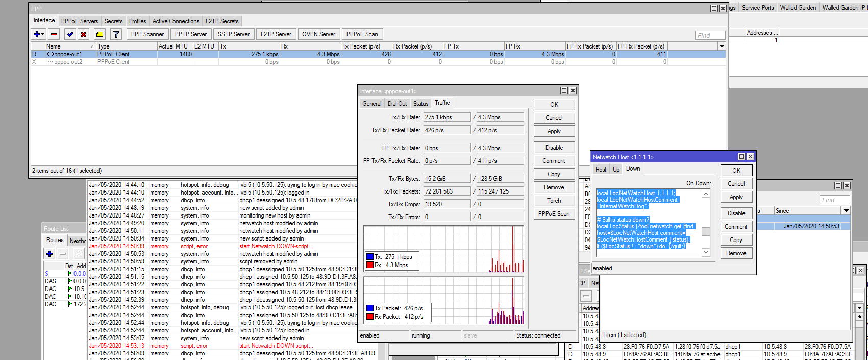Click Cancel in Netwatch Host dialog
Screen dimensions: 868x360
(x=736, y=184)
